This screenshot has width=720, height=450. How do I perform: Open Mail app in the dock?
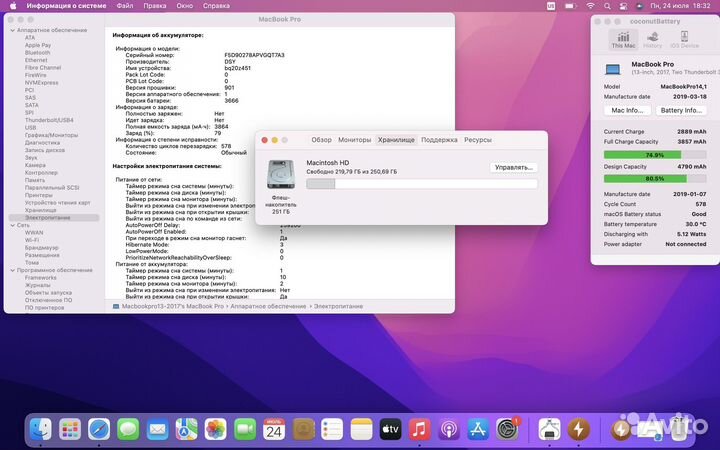(158, 429)
